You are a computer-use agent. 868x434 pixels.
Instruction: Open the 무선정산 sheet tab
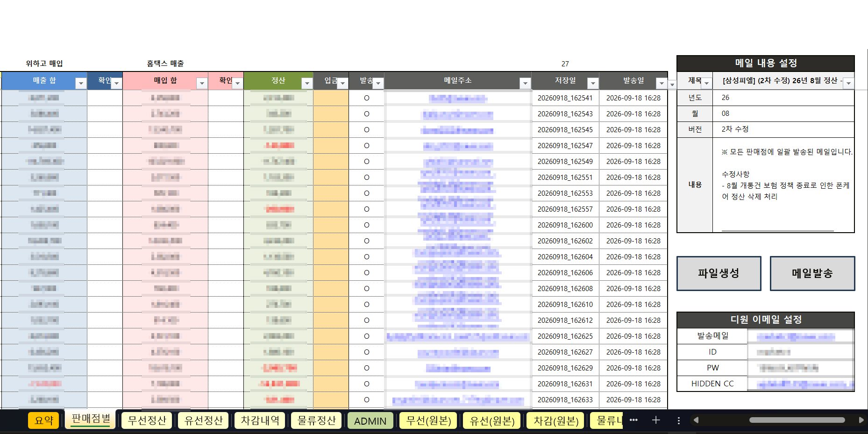pyautogui.click(x=147, y=420)
